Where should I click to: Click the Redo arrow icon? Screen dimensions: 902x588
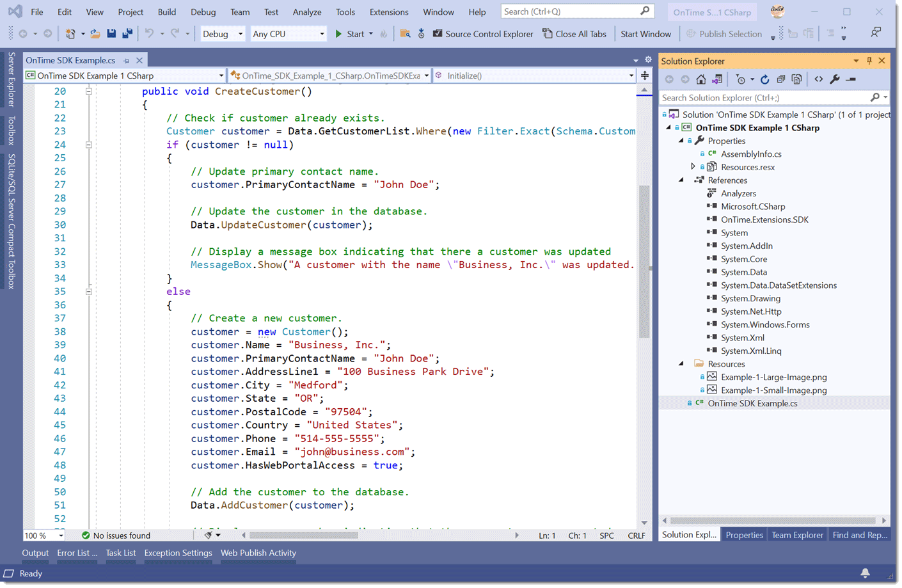pyautogui.click(x=175, y=33)
